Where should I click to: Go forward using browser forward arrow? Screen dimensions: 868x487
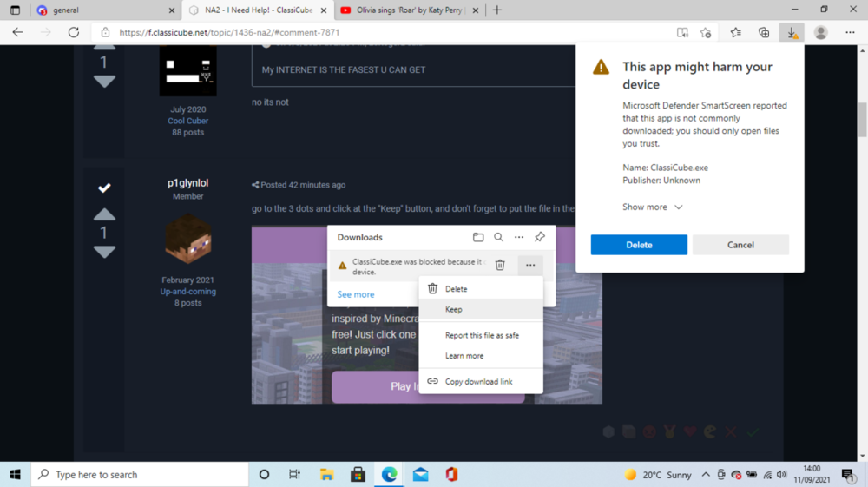point(46,33)
